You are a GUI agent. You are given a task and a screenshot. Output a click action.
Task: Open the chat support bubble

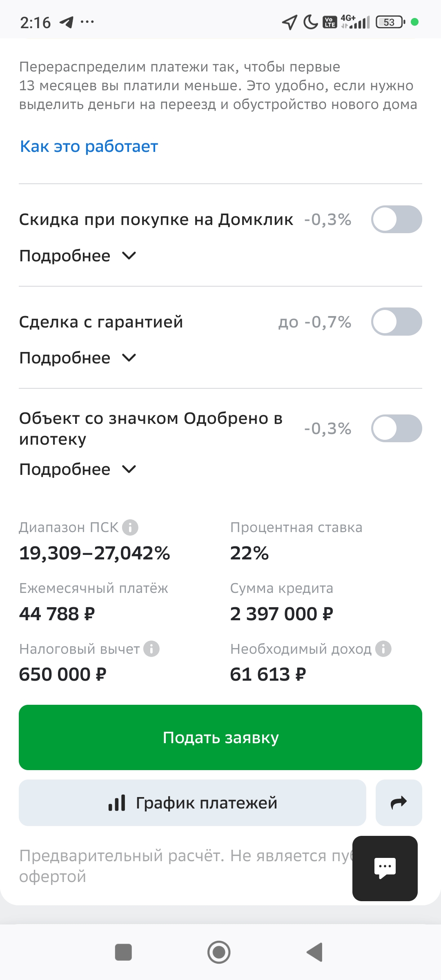385,868
